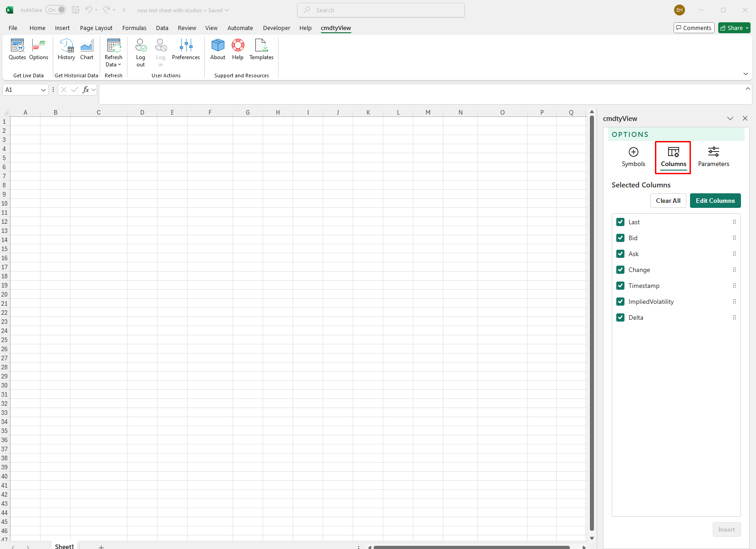Close the cmdtyView task pane
756x549 pixels.
(745, 118)
